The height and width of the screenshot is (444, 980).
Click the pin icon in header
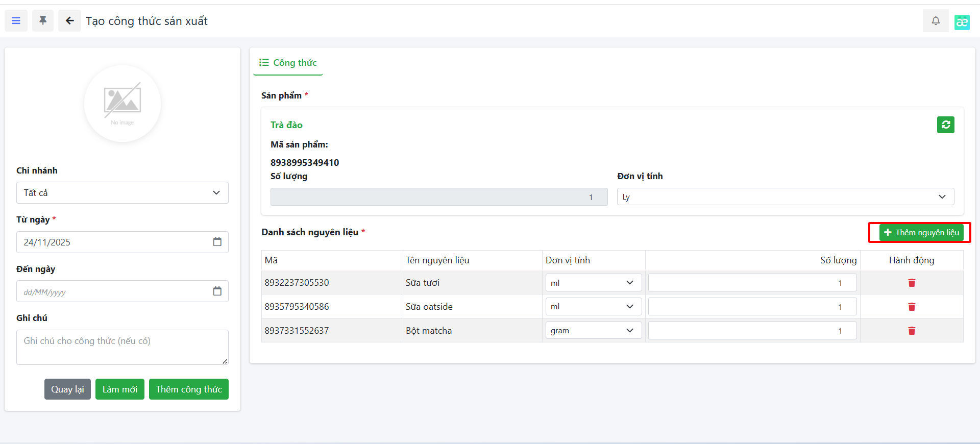[43, 21]
